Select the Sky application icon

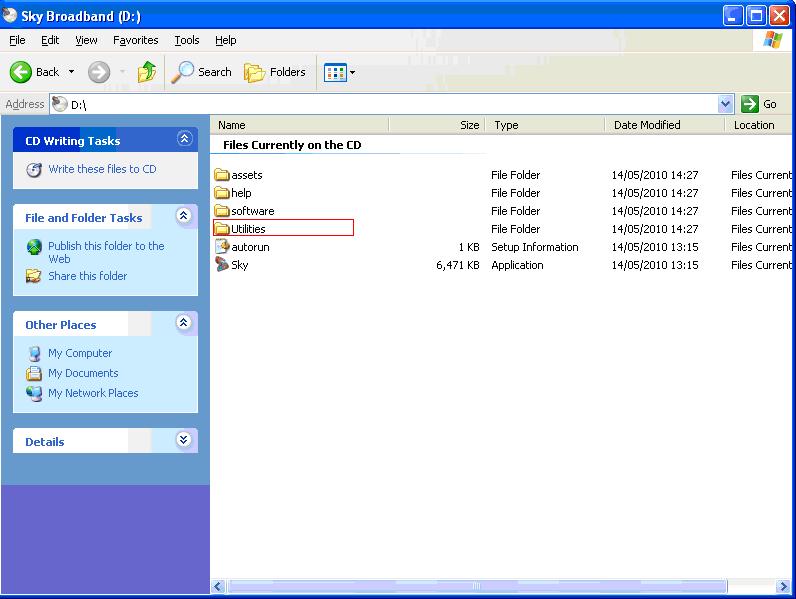[222, 264]
